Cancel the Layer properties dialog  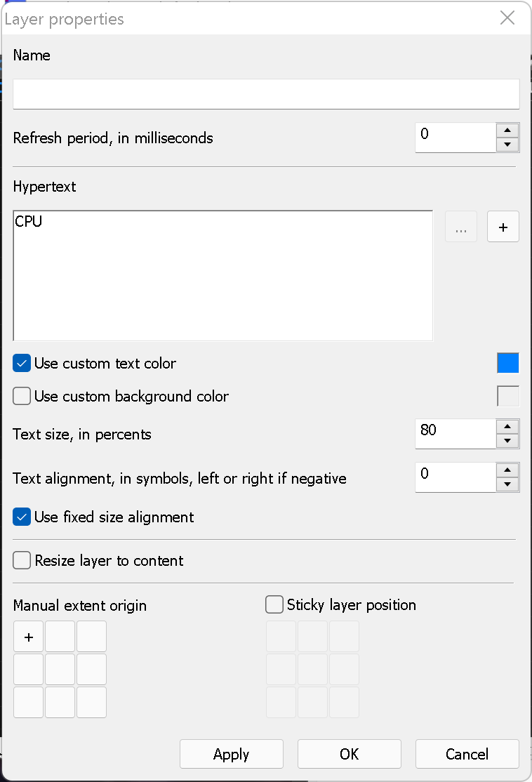coord(467,754)
